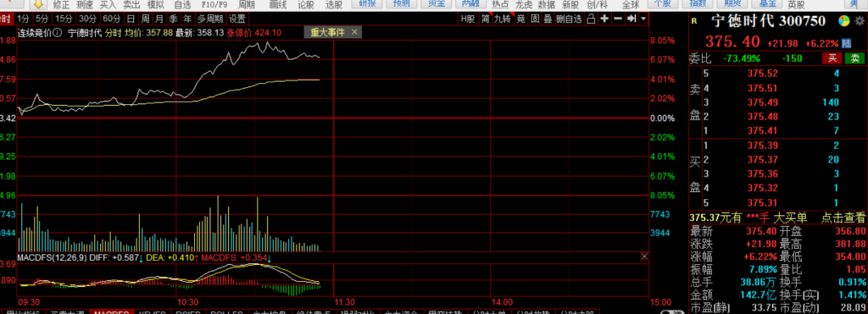Toggle the 叠 overlay button
The height and width of the screenshot is (314, 868).
[548, 19]
